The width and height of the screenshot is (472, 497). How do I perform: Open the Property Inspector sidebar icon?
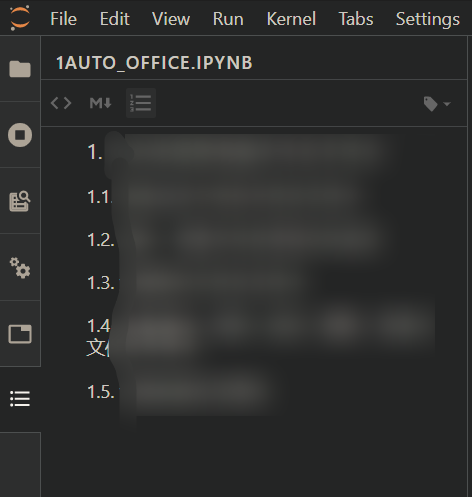(x=20, y=201)
